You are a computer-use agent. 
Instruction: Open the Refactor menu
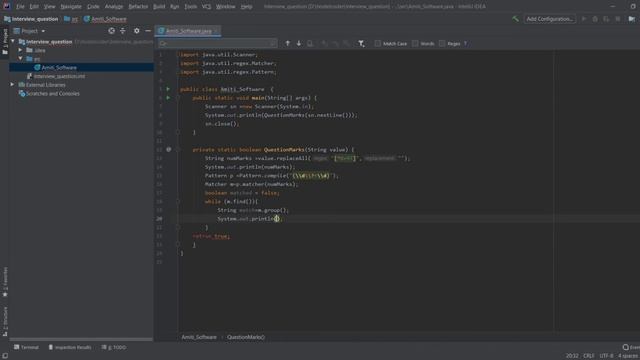click(138, 7)
